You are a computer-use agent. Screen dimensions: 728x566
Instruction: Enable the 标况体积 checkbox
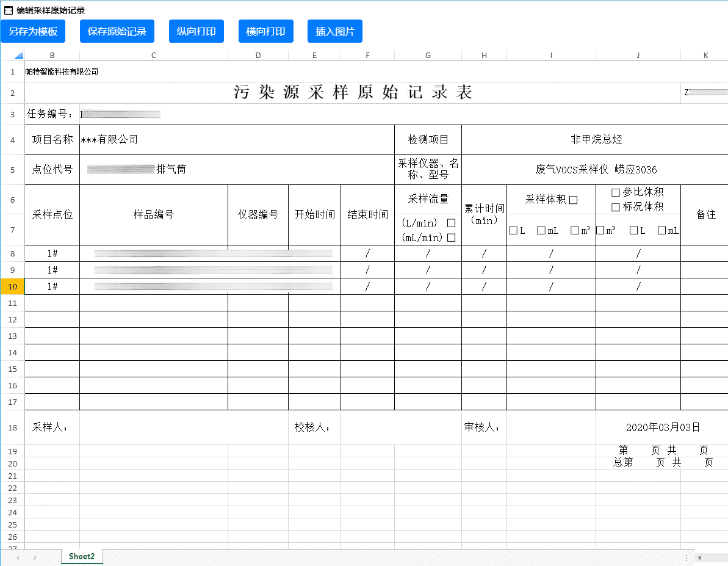tap(616, 207)
